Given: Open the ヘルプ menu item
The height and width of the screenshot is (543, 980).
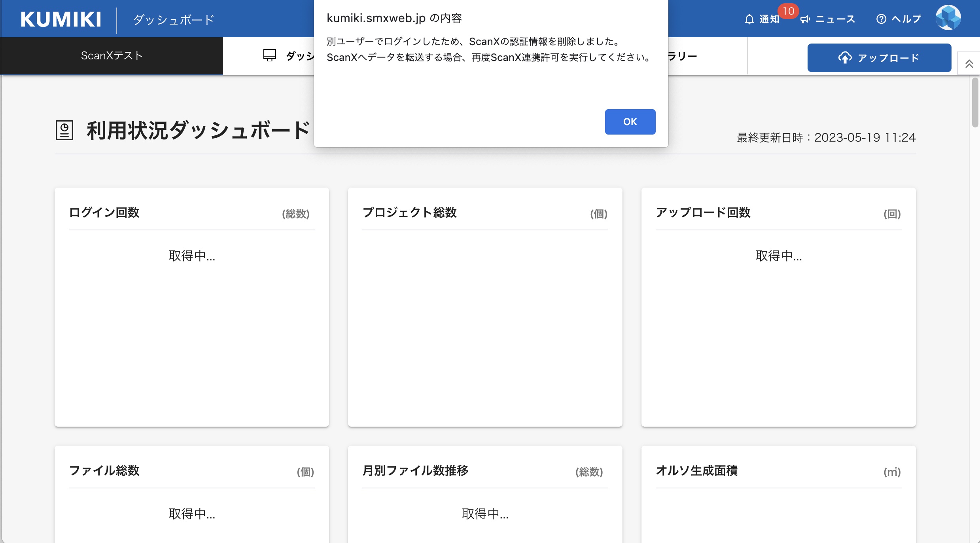Looking at the screenshot, I should [x=906, y=19].
